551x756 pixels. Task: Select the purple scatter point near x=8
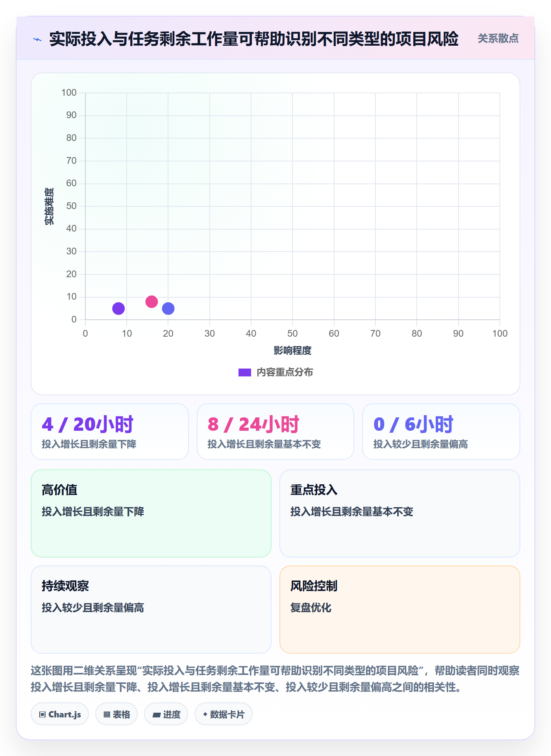click(x=118, y=308)
